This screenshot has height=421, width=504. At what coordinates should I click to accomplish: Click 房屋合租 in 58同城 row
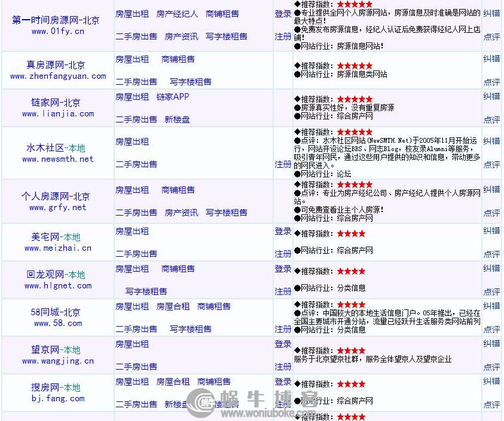pos(173,307)
